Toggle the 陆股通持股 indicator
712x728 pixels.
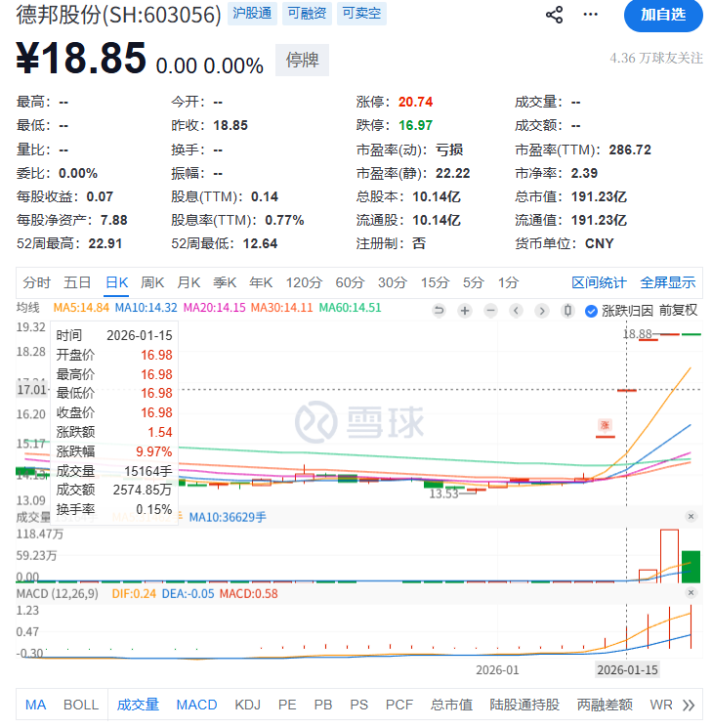pos(524,705)
